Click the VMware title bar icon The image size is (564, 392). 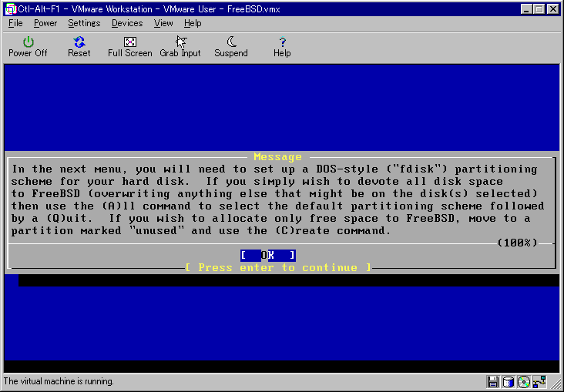pyautogui.click(x=11, y=9)
